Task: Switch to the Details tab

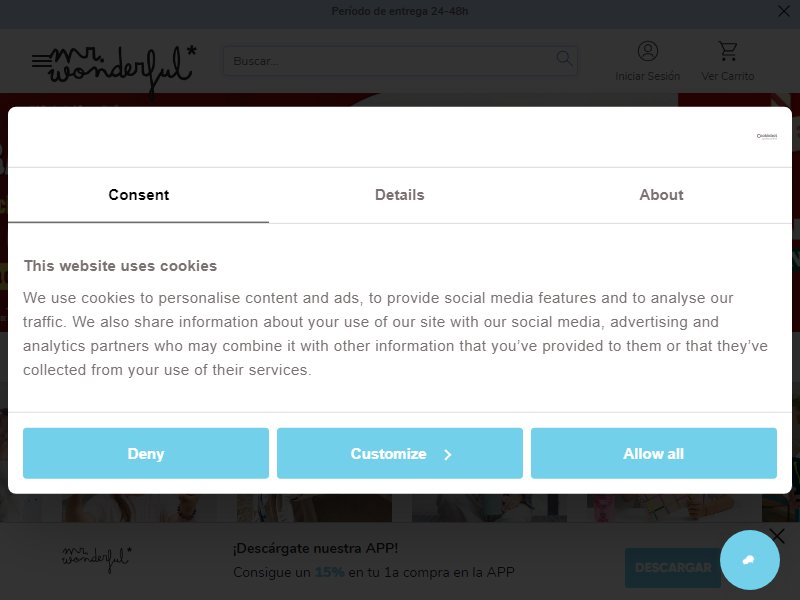Action: [x=399, y=195]
